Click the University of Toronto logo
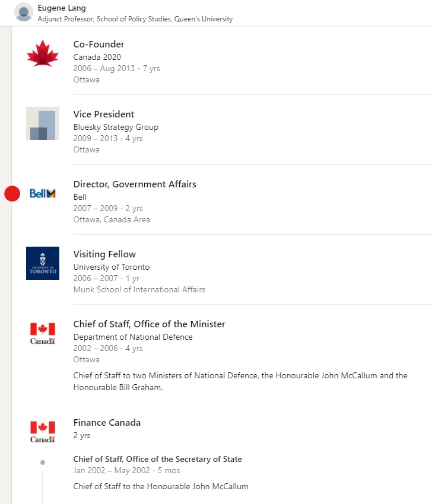 [x=43, y=263]
